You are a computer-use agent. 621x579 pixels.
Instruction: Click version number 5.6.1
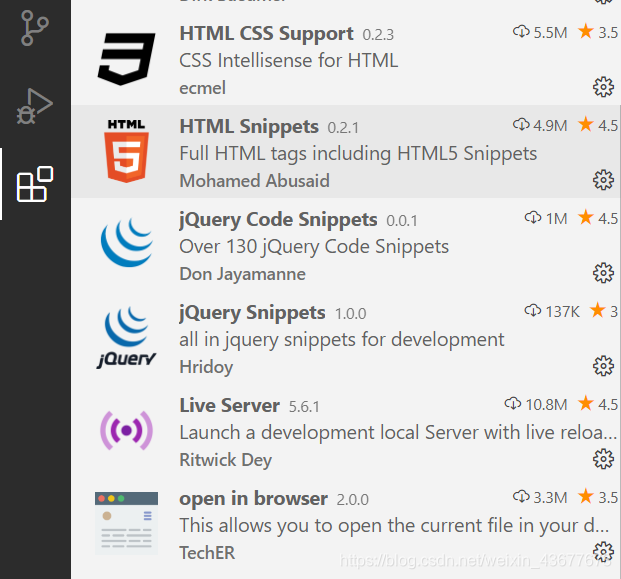(304, 407)
